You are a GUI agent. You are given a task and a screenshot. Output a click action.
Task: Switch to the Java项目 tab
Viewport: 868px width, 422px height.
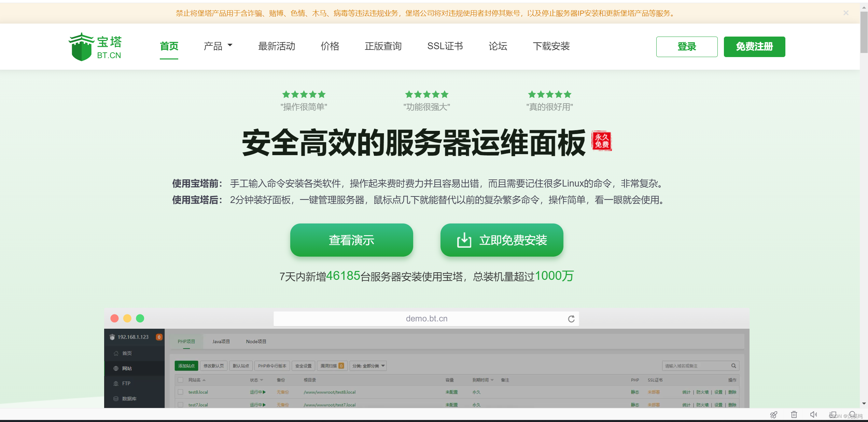(221, 342)
